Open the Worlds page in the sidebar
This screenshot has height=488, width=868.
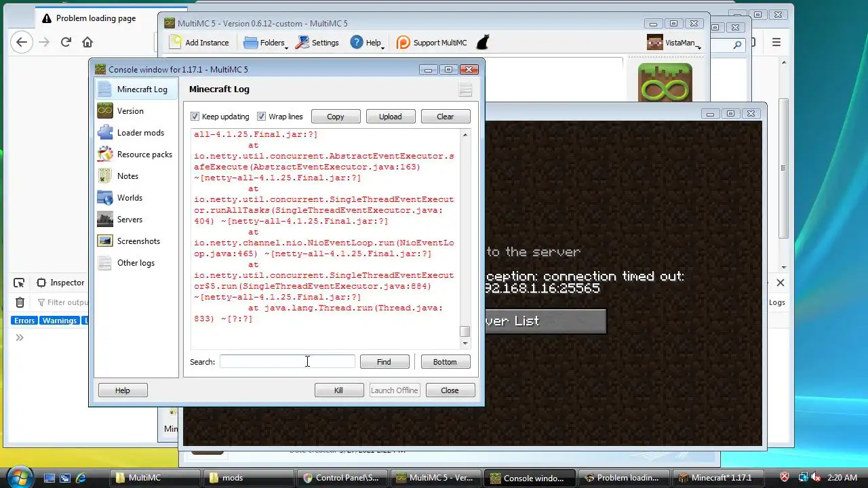136,197
